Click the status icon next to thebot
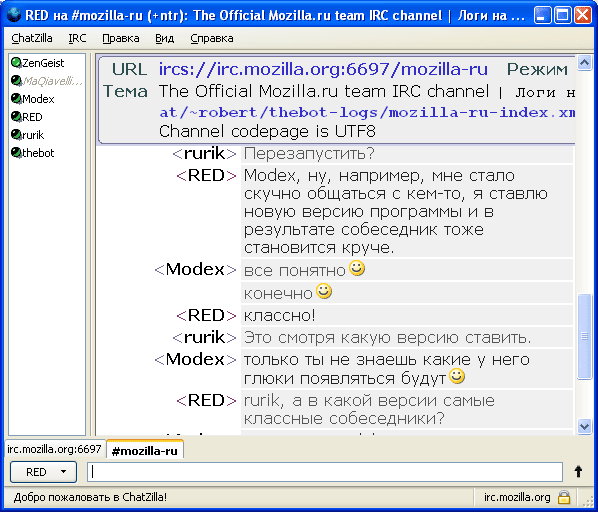 [x=16, y=152]
